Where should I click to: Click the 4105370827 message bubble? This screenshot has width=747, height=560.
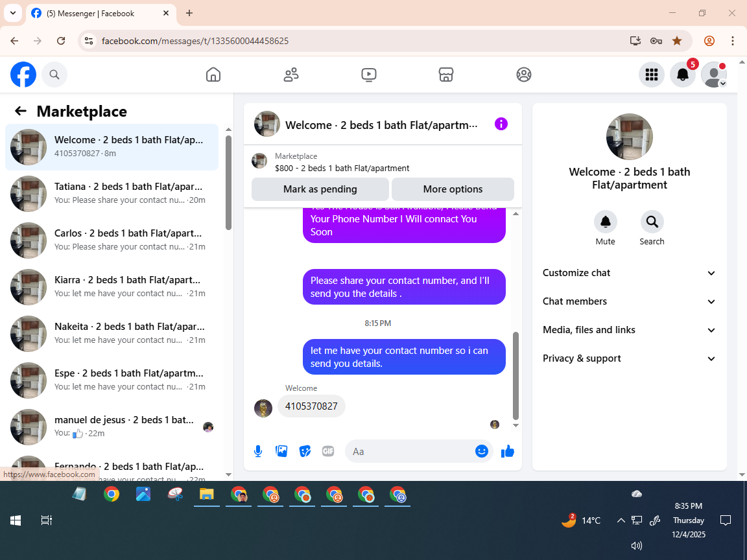(x=311, y=406)
